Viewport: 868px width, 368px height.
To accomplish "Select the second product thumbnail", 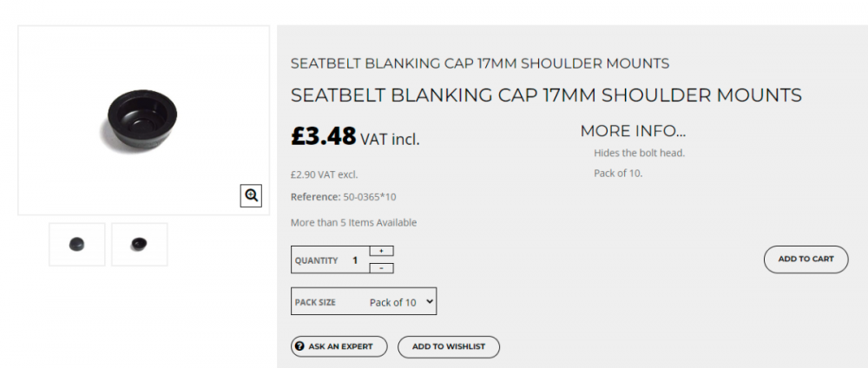I will click(x=139, y=245).
